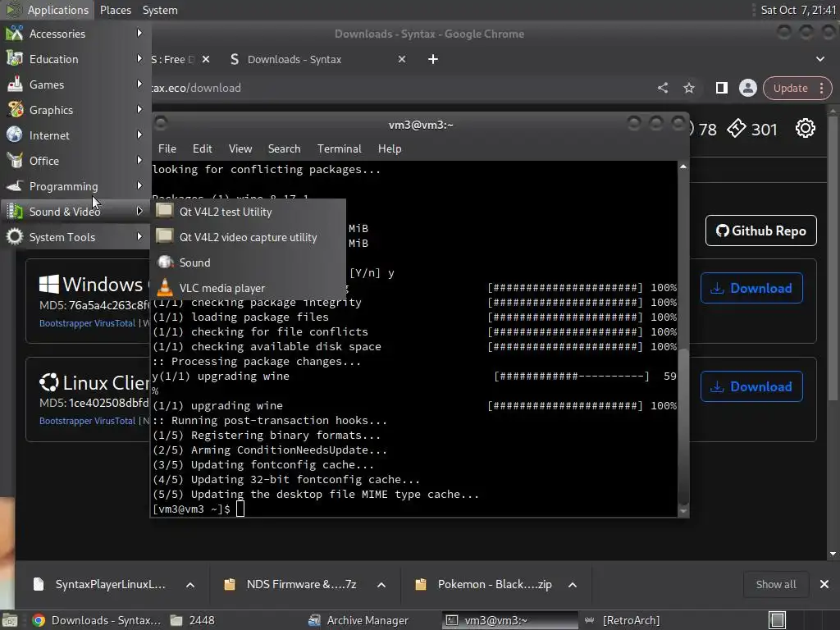840x630 pixels.
Task: Launch Qt V4L2 video capture utility
Action: (x=249, y=237)
